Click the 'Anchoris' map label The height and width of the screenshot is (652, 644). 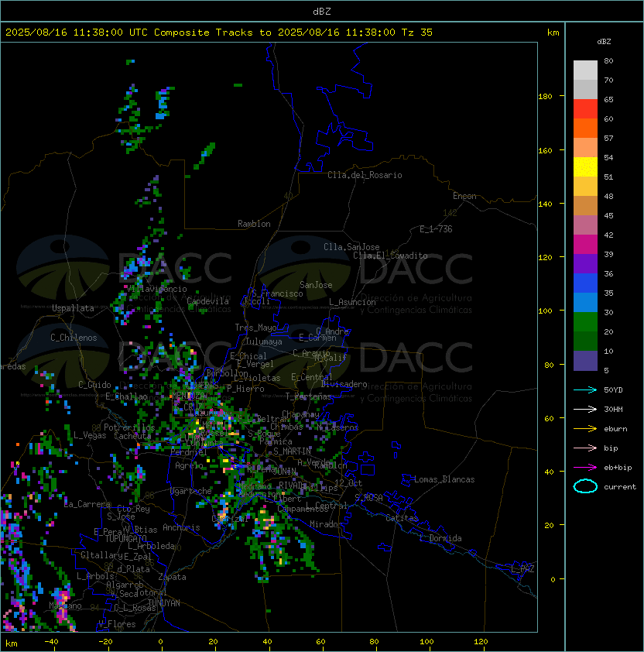pos(181,527)
